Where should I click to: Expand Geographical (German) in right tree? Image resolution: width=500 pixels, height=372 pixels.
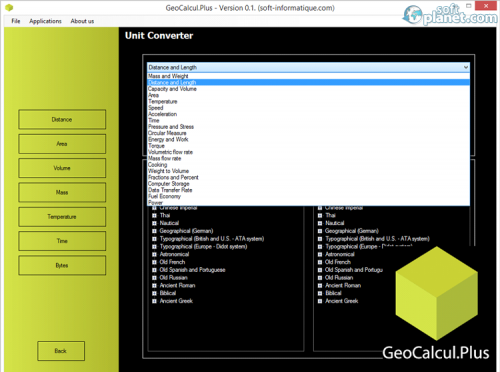[320, 231]
